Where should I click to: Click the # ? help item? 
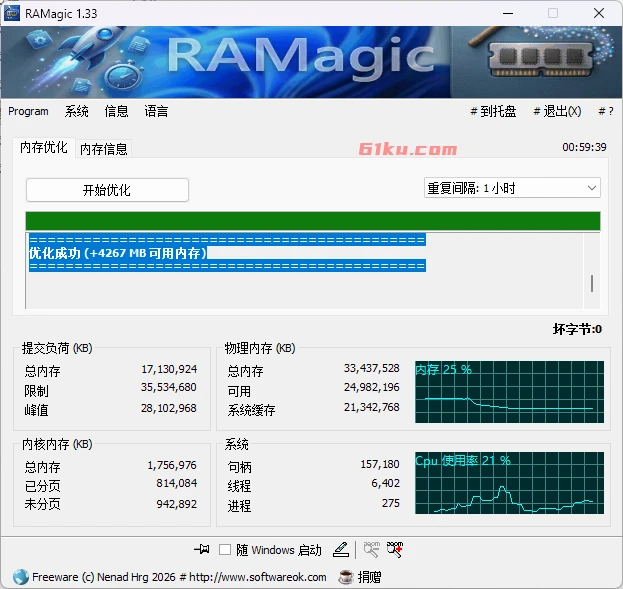pos(606,111)
